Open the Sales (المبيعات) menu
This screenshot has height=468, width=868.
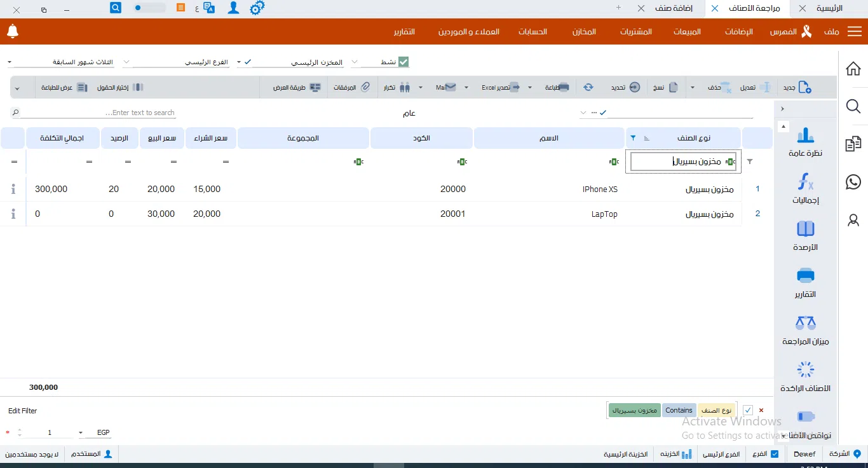687,32
